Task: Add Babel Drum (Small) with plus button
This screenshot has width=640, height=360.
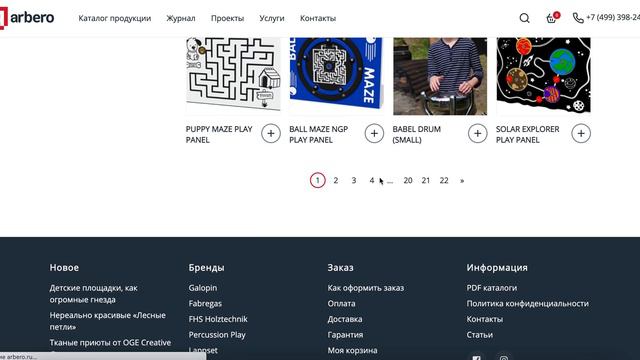Action: 478,133
